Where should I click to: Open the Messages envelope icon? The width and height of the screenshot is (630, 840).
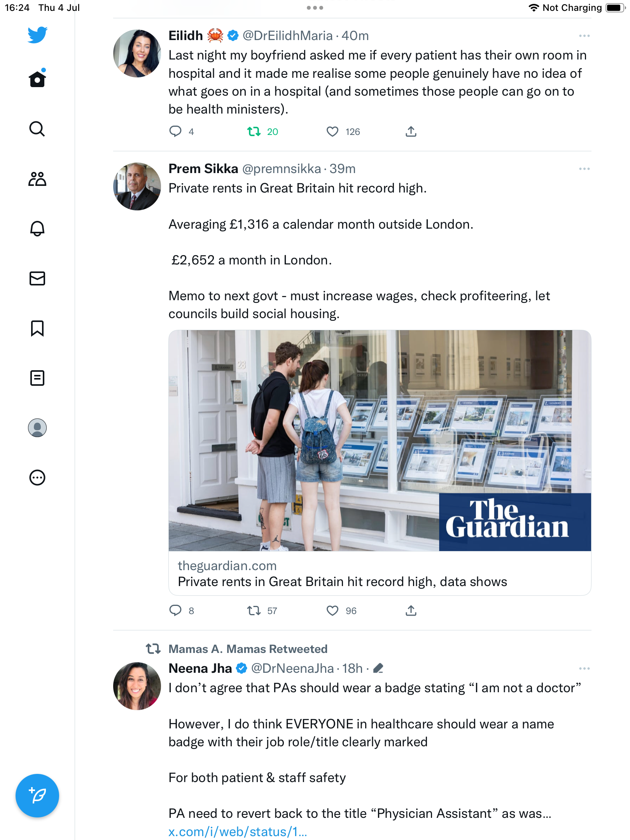tap(37, 278)
